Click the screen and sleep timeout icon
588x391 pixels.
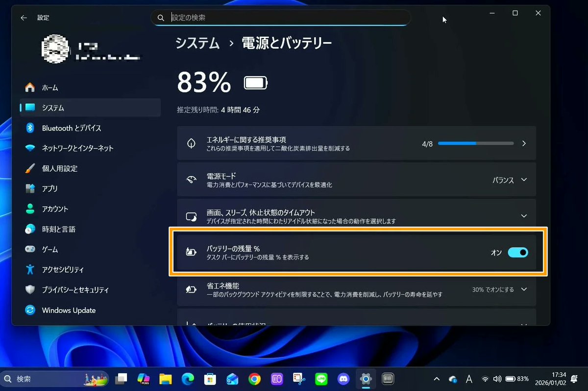click(x=192, y=216)
